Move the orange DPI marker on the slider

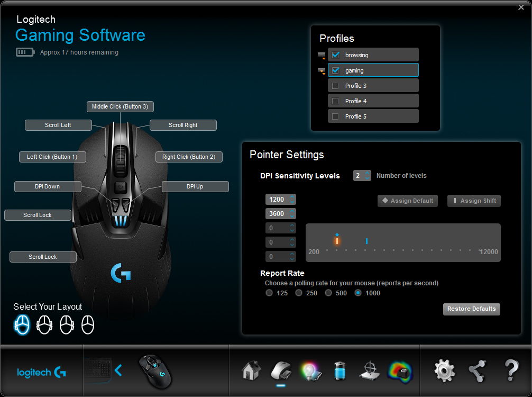(x=337, y=241)
